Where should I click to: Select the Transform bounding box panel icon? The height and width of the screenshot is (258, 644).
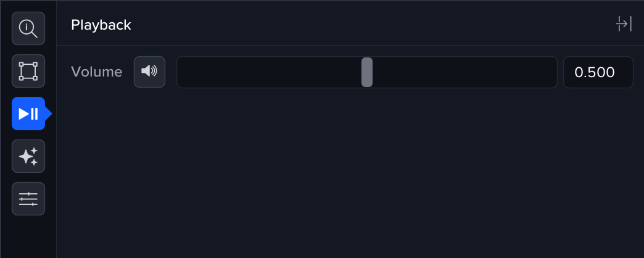pyautogui.click(x=28, y=71)
